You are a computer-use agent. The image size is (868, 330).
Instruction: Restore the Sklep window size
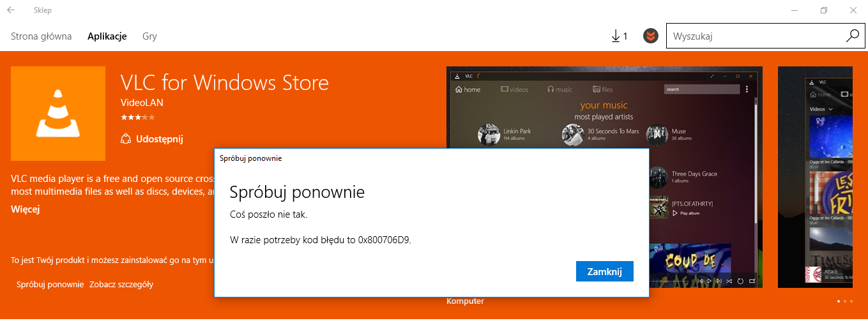tap(824, 10)
